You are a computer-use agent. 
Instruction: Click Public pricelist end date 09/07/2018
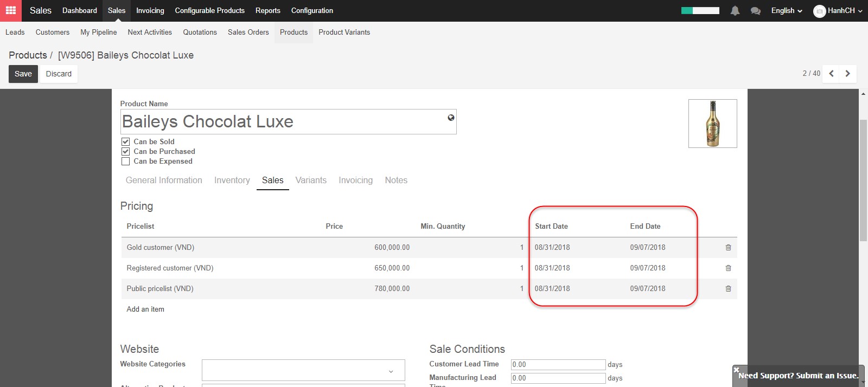tap(648, 289)
